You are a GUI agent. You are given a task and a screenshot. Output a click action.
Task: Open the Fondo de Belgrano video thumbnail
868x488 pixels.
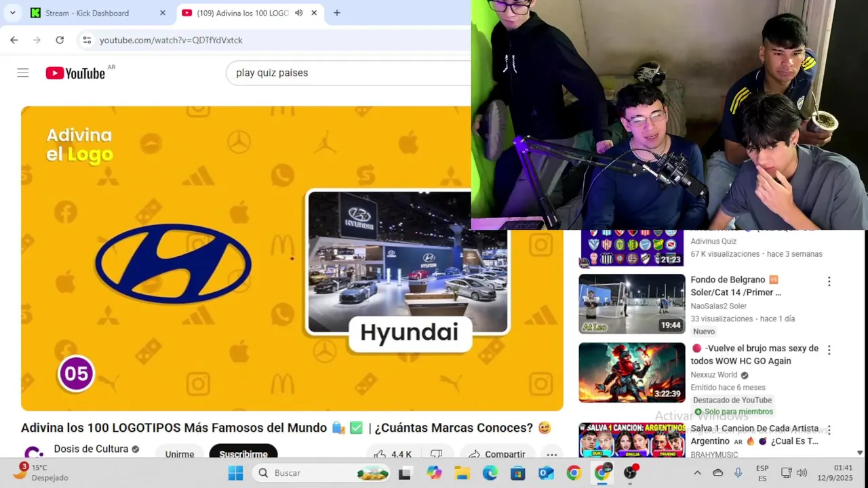click(632, 304)
